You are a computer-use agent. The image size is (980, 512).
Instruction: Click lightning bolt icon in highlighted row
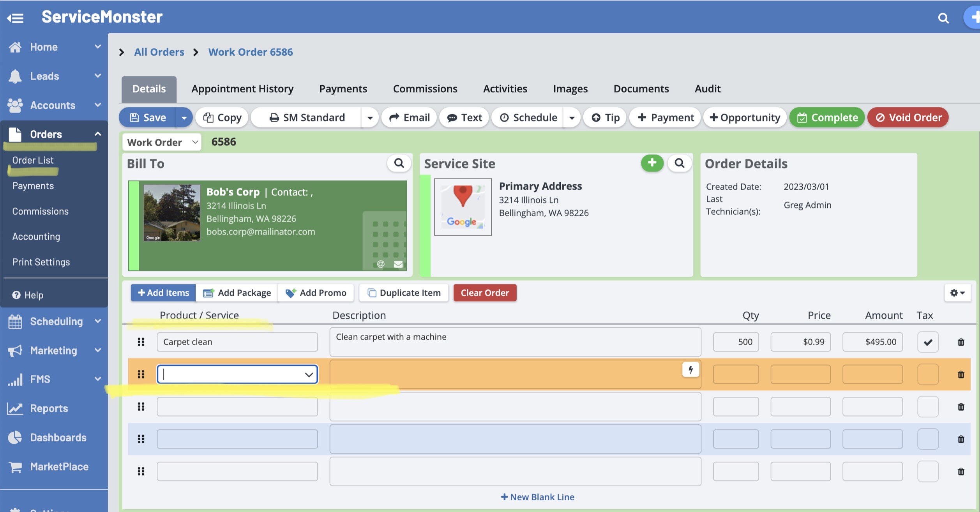point(690,369)
